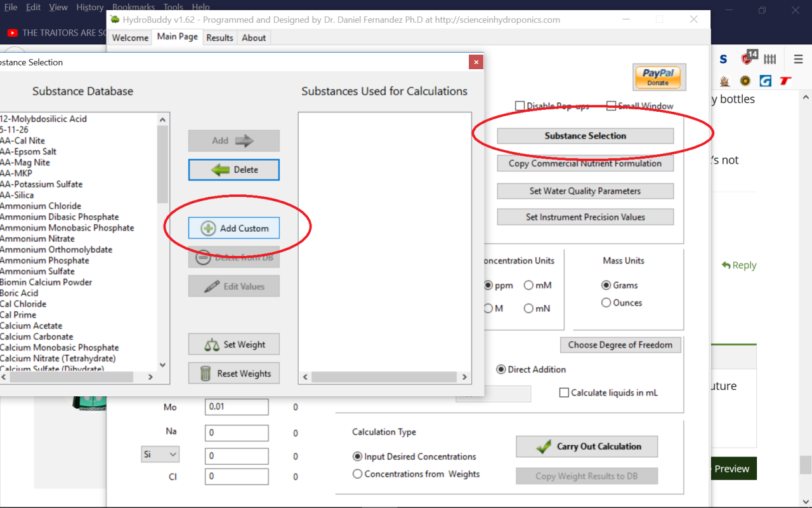The width and height of the screenshot is (812, 508).
Task: Click the Substance Database scroll up arrow
Action: pos(162,119)
